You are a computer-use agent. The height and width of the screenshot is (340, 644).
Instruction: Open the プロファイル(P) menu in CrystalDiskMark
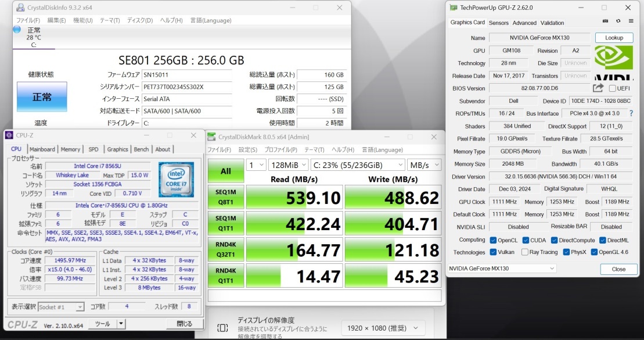tap(280, 149)
